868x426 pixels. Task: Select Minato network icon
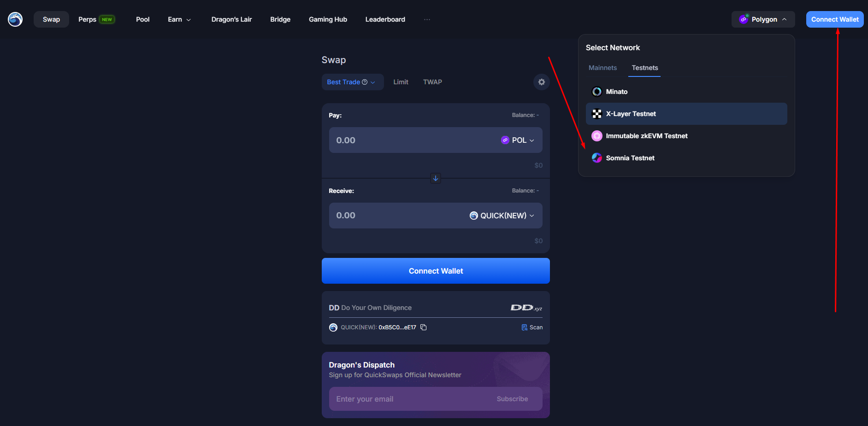(596, 92)
